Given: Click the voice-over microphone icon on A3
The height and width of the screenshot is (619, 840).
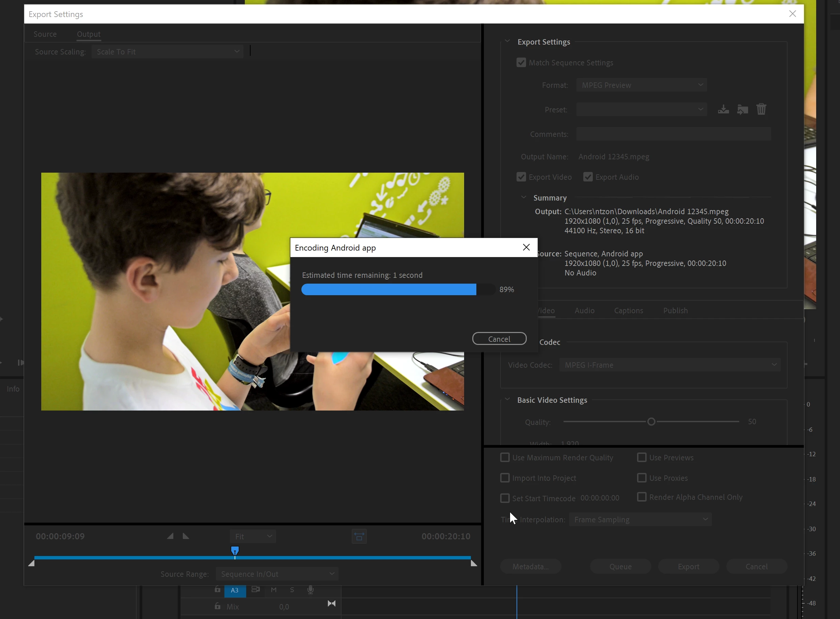Looking at the screenshot, I should click(310, 590).
